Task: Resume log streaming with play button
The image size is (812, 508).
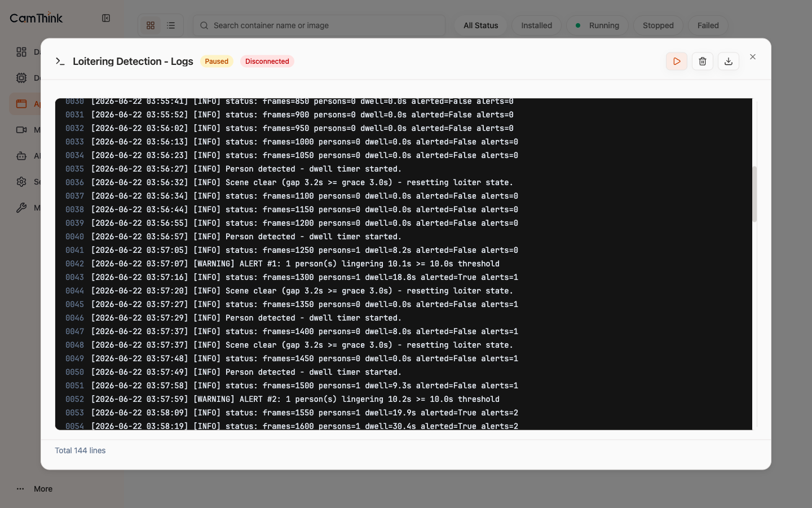Action: point(677,62)
